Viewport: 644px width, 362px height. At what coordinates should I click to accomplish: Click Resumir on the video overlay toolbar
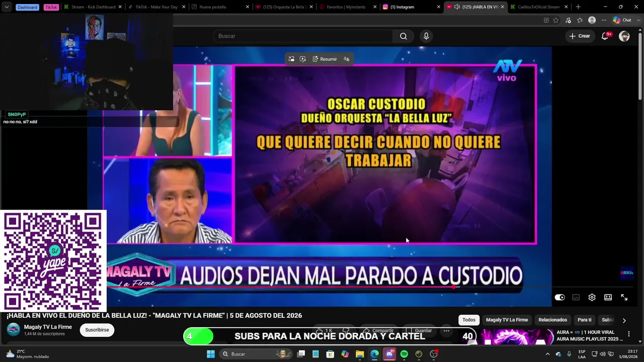tap(325, 59)
